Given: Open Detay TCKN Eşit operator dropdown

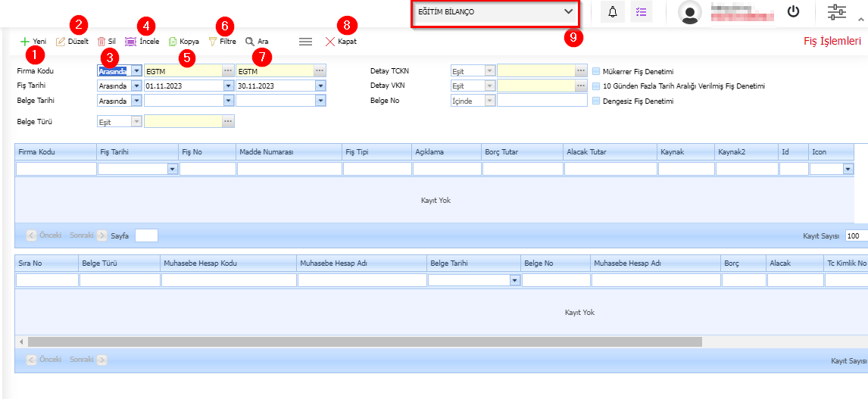Looking at the screenshot, I should tap(490, 71).
